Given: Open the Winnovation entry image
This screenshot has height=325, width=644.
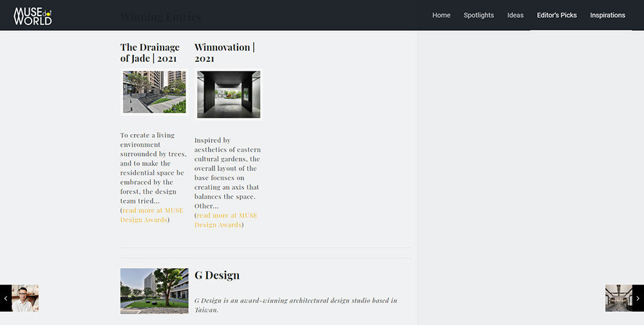Looking at the screenshot, I should (229, 95).
